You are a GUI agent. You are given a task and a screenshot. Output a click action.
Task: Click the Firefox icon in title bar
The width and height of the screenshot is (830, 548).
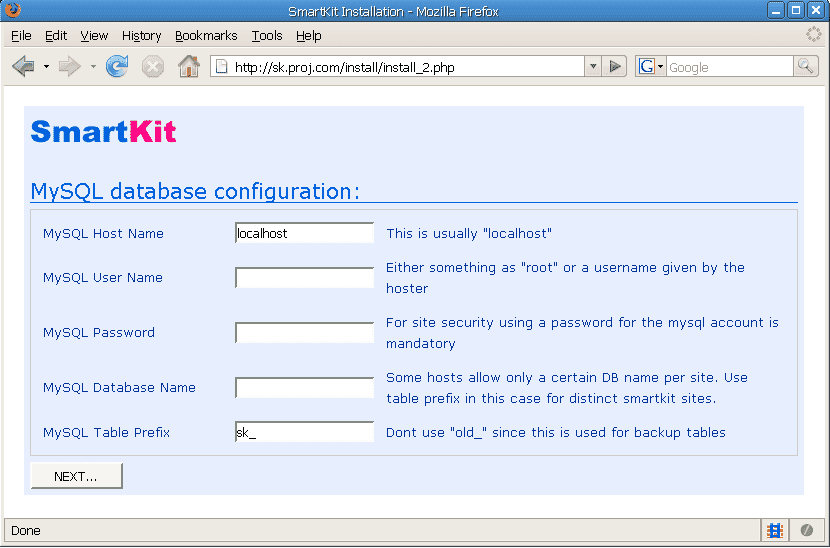coord(13,10)
